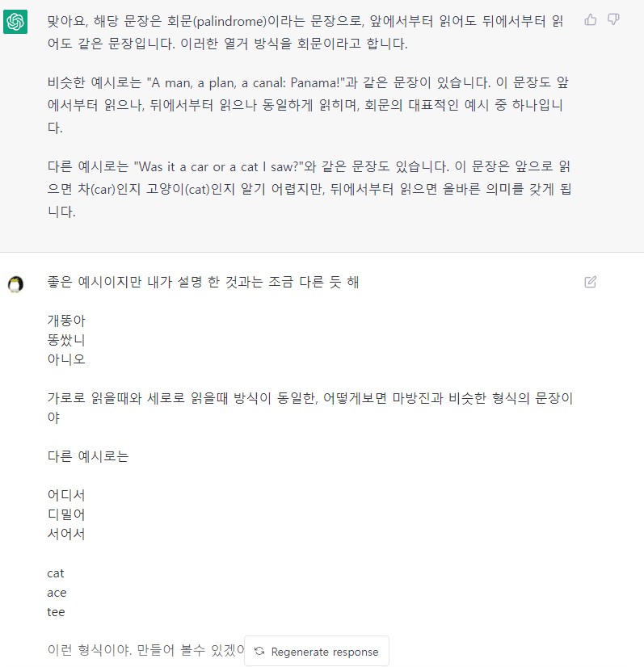Click the user line starting "좋은 예시이지만"
The image size is (644, 667).
pyautogui.click(x=203, y=282)
